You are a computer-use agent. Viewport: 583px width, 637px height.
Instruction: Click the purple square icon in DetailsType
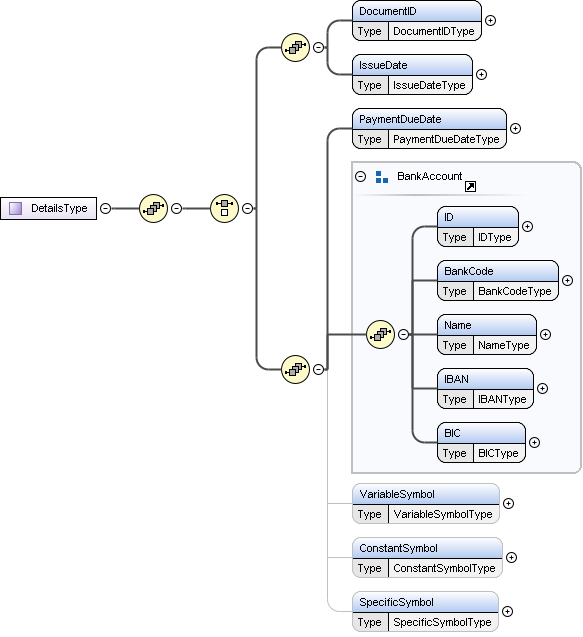15,208
